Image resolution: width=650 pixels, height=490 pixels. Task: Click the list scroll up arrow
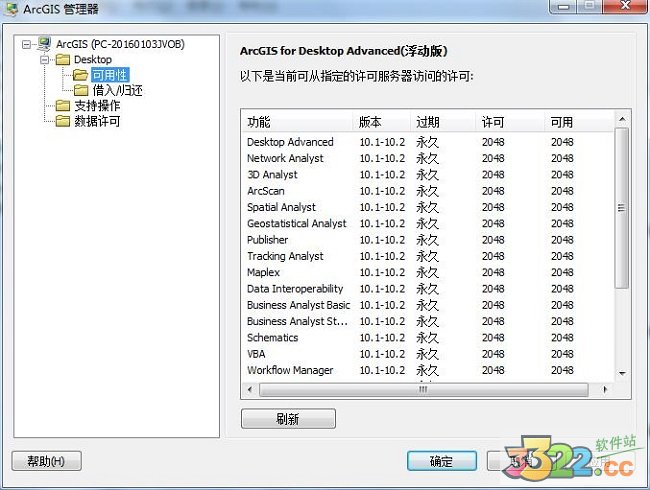click(x=622, y=119)
